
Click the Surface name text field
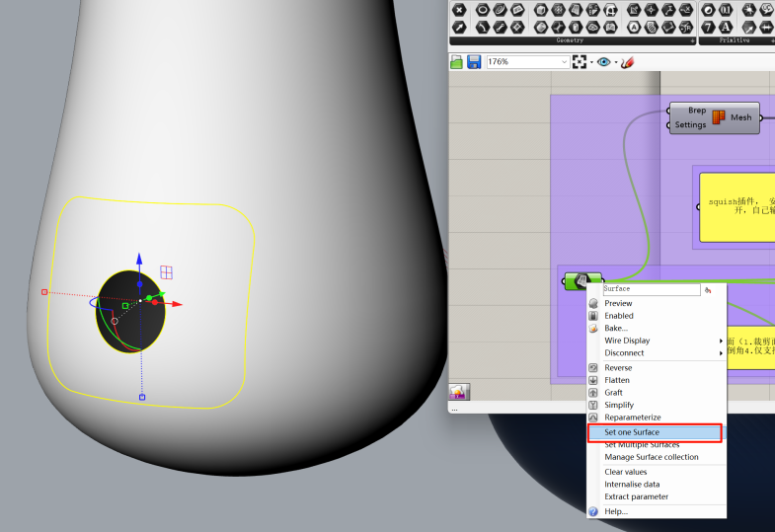(x=650, y=289)
